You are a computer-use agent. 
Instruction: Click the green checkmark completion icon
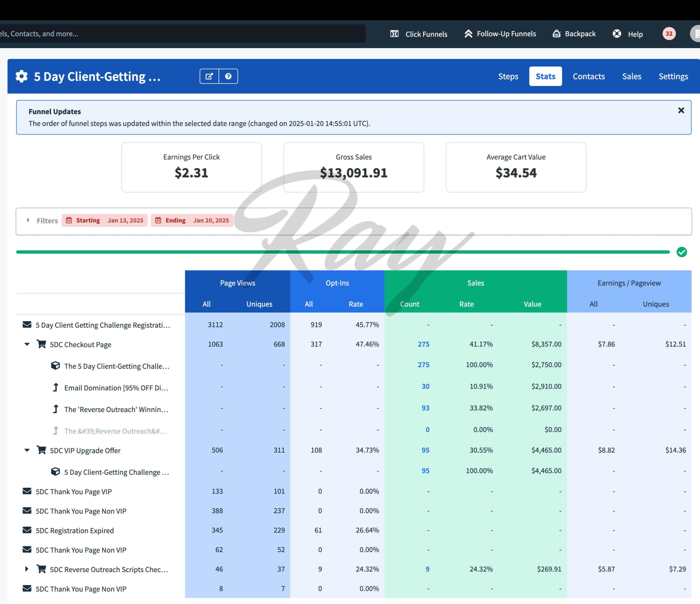(681, 252)
